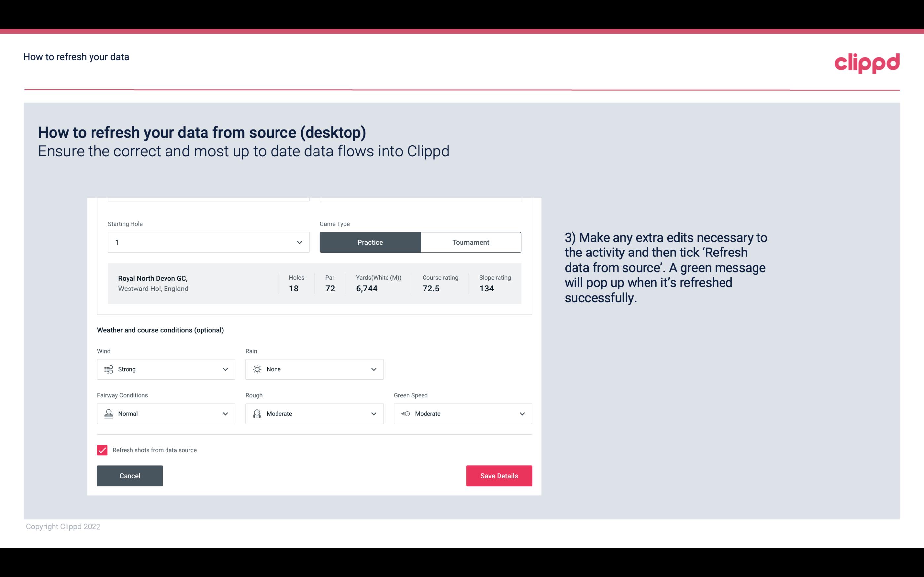Click the Clippd logo icon
Viewport: 924px width, 577px height.
[867, 62]
